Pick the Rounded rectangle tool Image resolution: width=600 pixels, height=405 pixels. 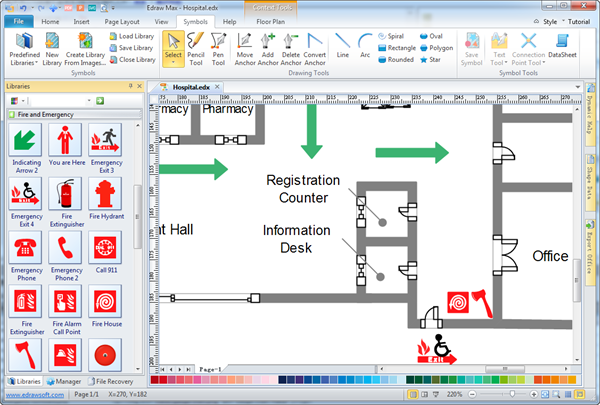point(396,60)
